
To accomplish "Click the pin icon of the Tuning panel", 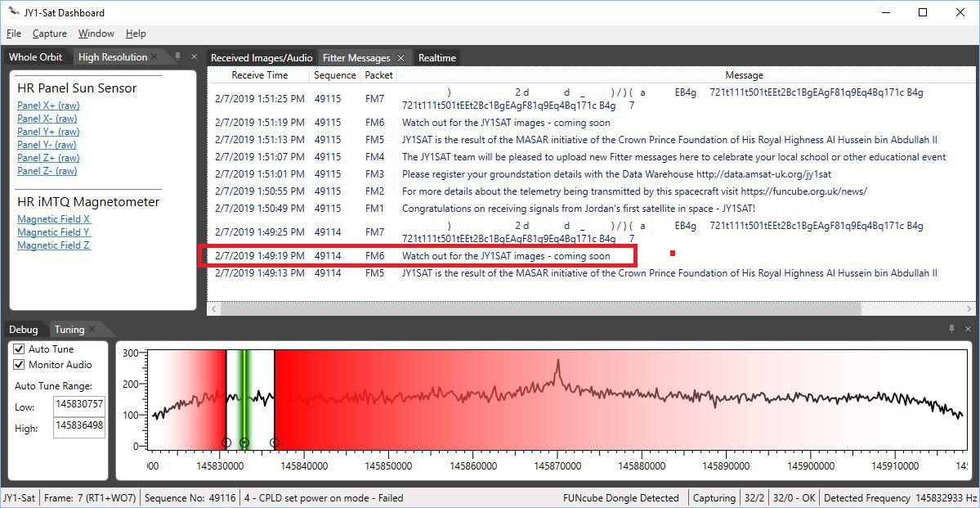I will click(x=951, y=329).
